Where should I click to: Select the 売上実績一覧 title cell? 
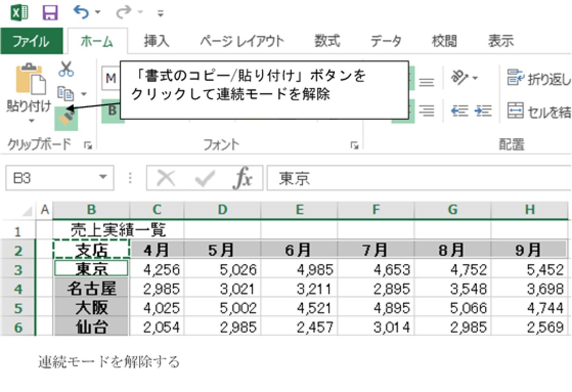click(x=118, y=231)
